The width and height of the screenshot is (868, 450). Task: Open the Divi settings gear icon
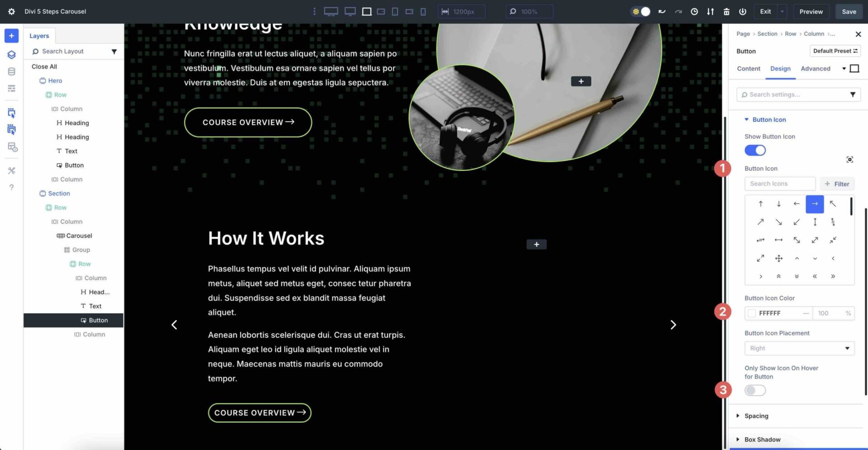click(11, 11)
